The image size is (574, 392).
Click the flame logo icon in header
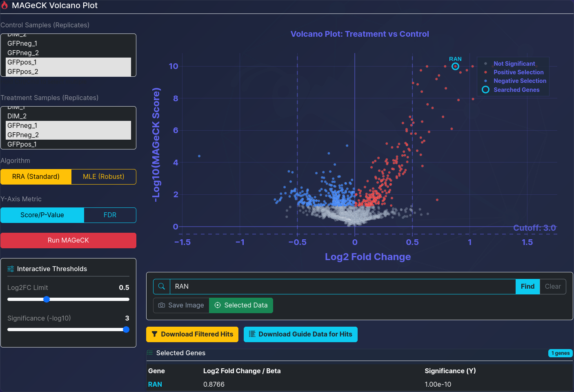click(x=4, y=6)
